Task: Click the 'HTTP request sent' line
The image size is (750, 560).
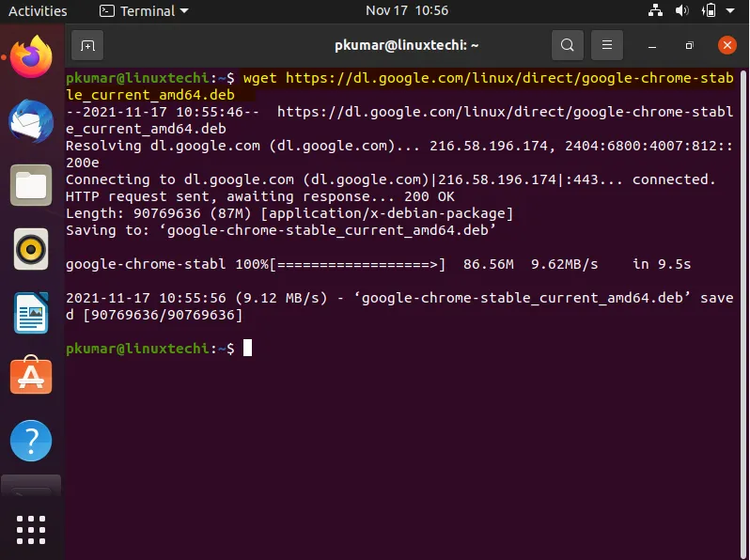Action: tap(259, 196)
